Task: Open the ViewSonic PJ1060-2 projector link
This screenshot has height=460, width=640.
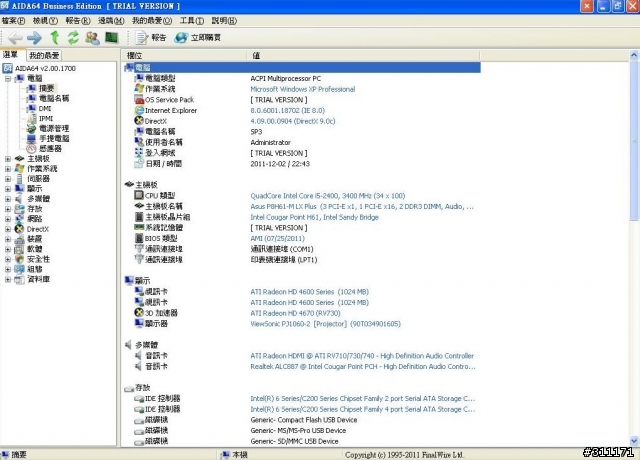Action: coord(325,324)
